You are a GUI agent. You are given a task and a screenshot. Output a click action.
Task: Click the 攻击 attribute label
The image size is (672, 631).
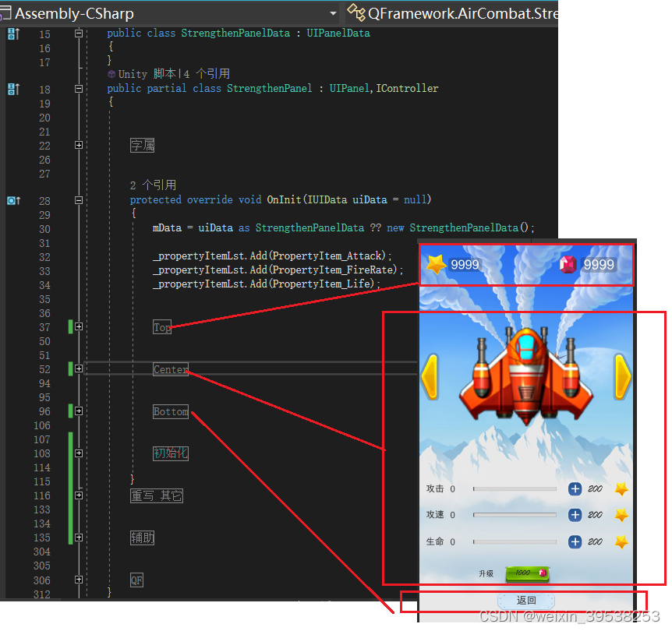(x=435, y=488)
